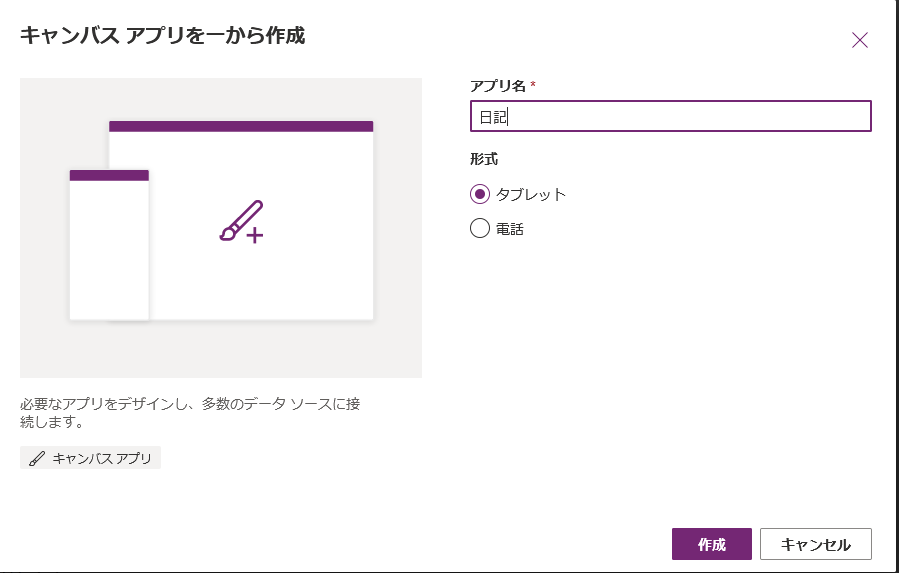Click purple header bar of phone preview

109,175
